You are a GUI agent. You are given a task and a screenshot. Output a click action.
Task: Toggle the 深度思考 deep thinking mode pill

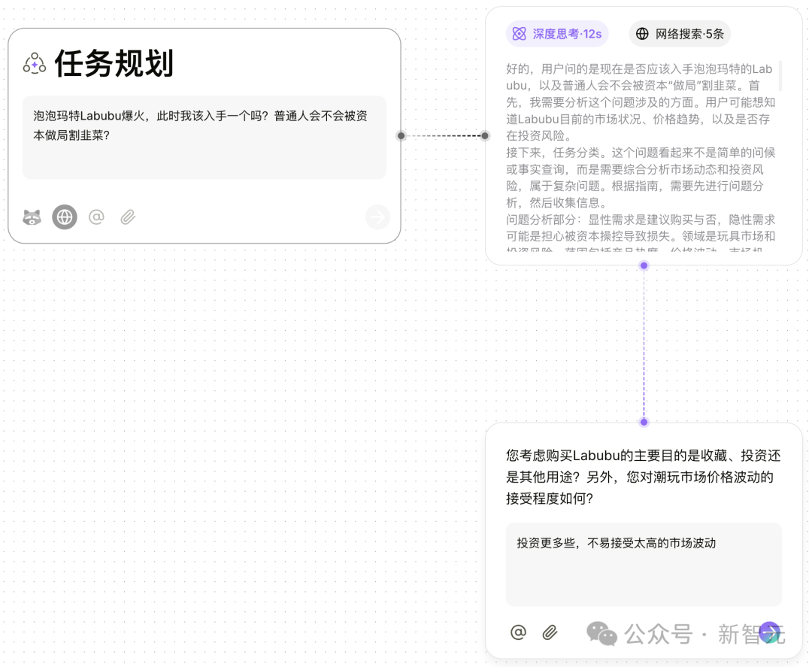[x=557, y=33]
